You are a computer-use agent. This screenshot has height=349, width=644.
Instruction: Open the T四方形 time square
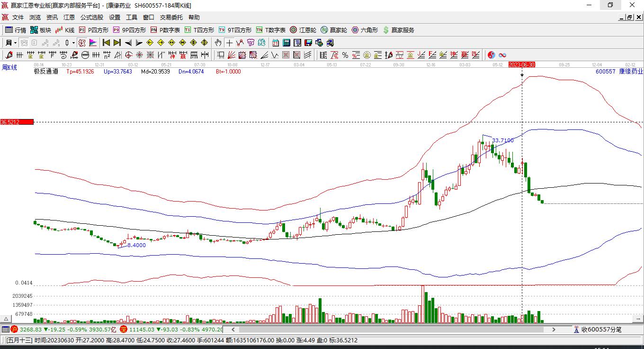[x=199, y=30]
